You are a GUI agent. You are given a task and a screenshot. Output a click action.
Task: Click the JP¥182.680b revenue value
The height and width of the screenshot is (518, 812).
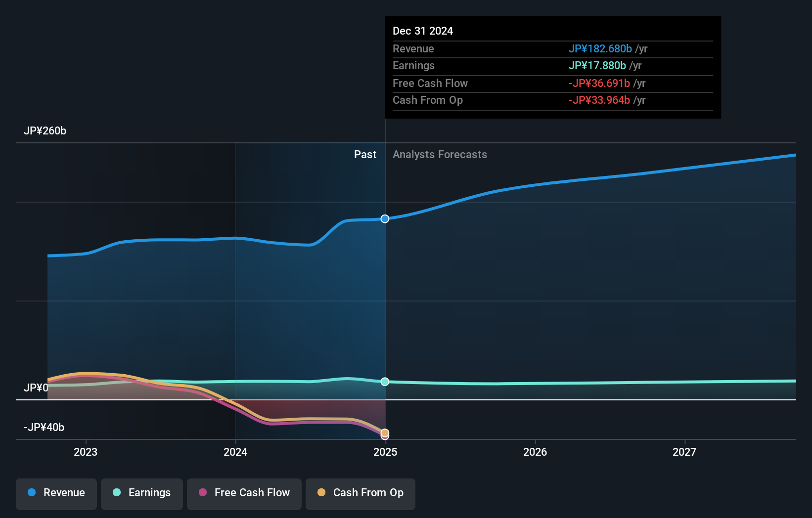click(x=600, y=49)
